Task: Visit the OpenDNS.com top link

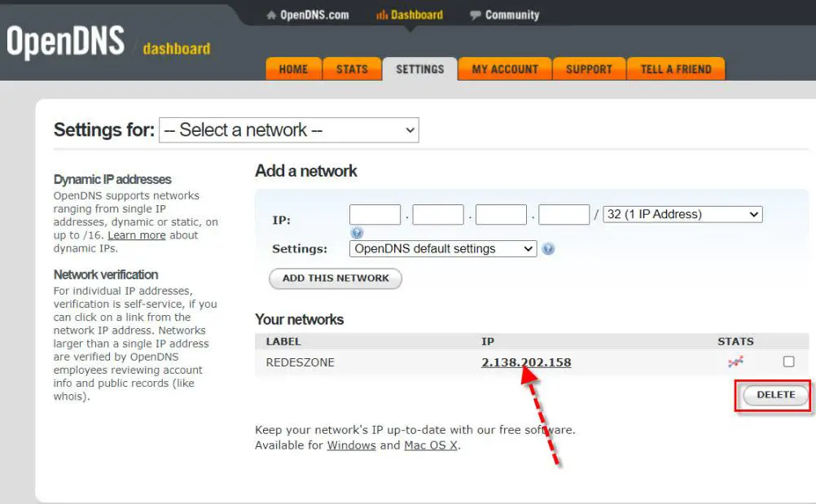Action: click(x=308, y=15)
